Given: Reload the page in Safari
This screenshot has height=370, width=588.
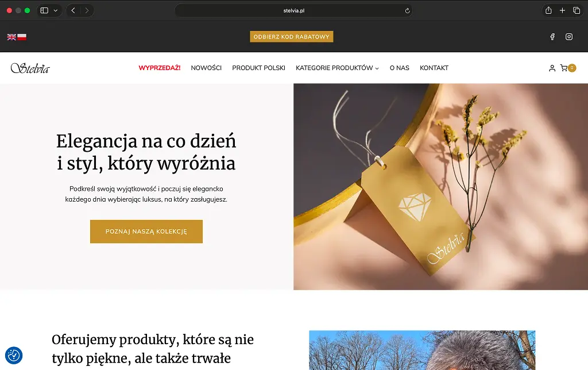Looking at the screenshot, I should click(407, 10).
